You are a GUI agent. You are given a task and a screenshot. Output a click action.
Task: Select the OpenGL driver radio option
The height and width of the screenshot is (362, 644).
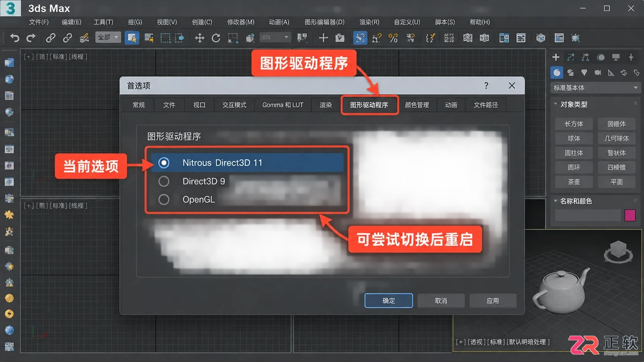(x=164, y=199)
